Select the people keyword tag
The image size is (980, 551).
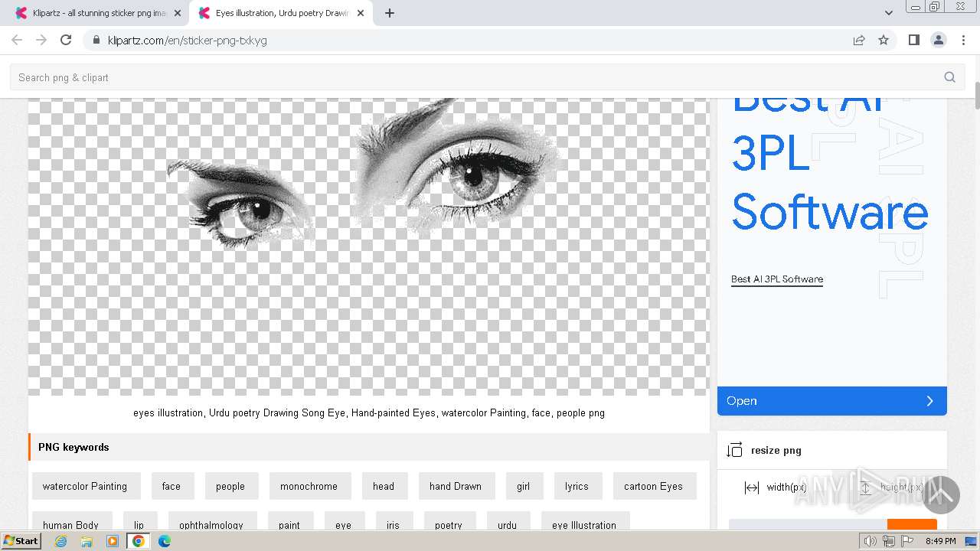pos(230,486)
